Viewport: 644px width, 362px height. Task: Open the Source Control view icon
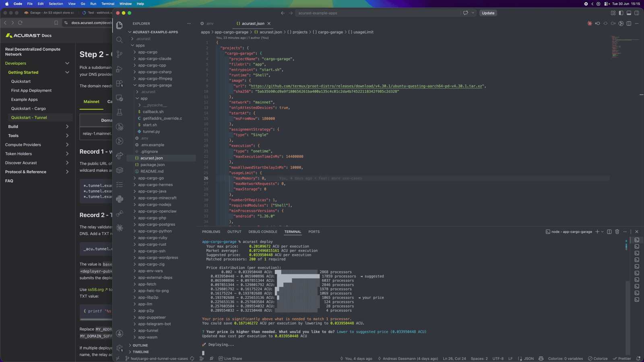pyautogui.click(x=120, y=54)
